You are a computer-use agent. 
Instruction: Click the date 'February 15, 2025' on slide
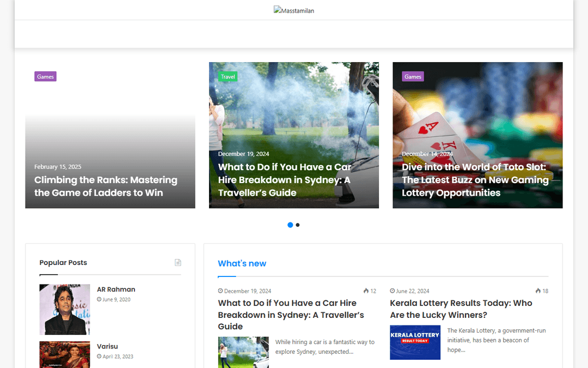click(58, 167)
